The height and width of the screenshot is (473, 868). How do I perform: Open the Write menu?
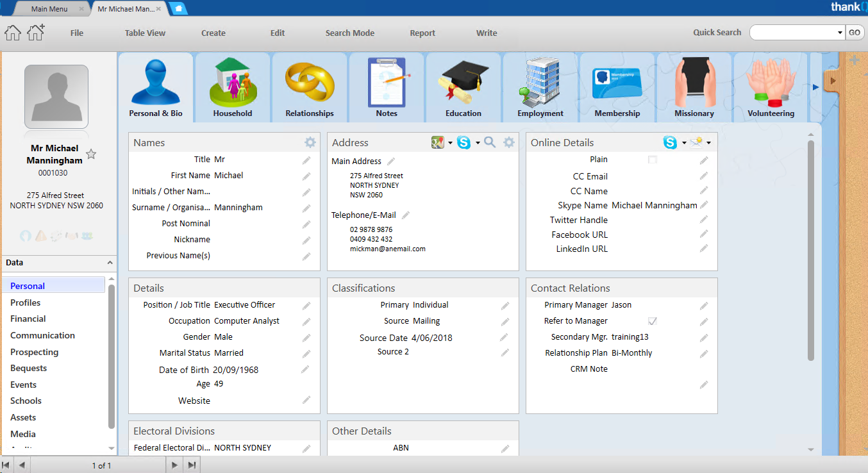(487, 33)
